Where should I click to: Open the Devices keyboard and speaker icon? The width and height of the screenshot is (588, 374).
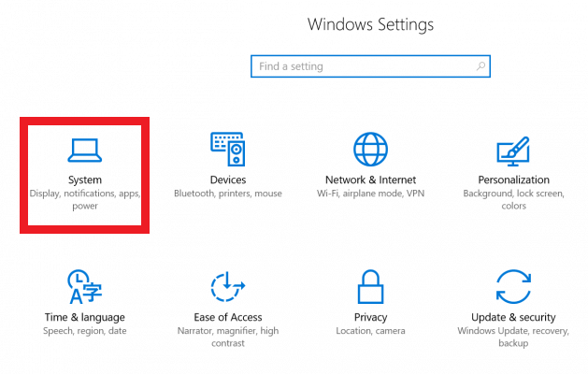(x=228, y=149)
